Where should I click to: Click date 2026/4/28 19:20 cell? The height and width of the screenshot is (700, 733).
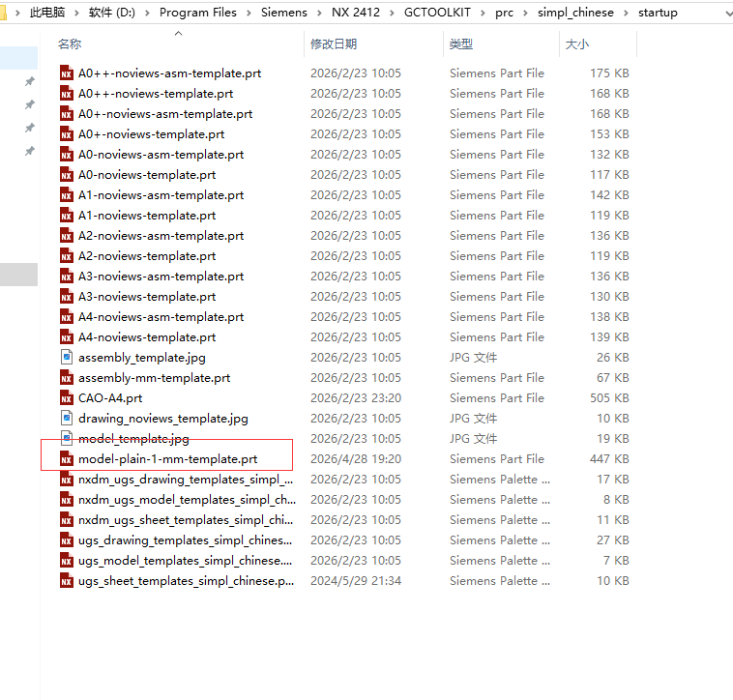(356, 459)
